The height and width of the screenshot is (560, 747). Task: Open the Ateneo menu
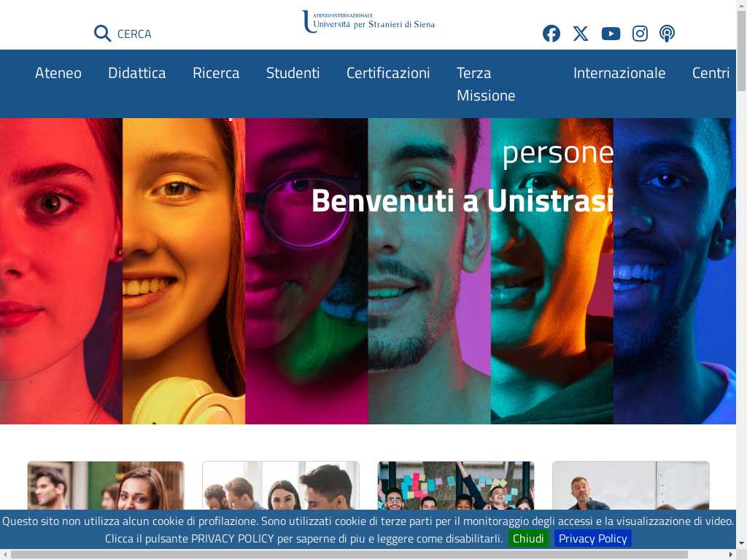pyautogui.click(x=58, y=73)
